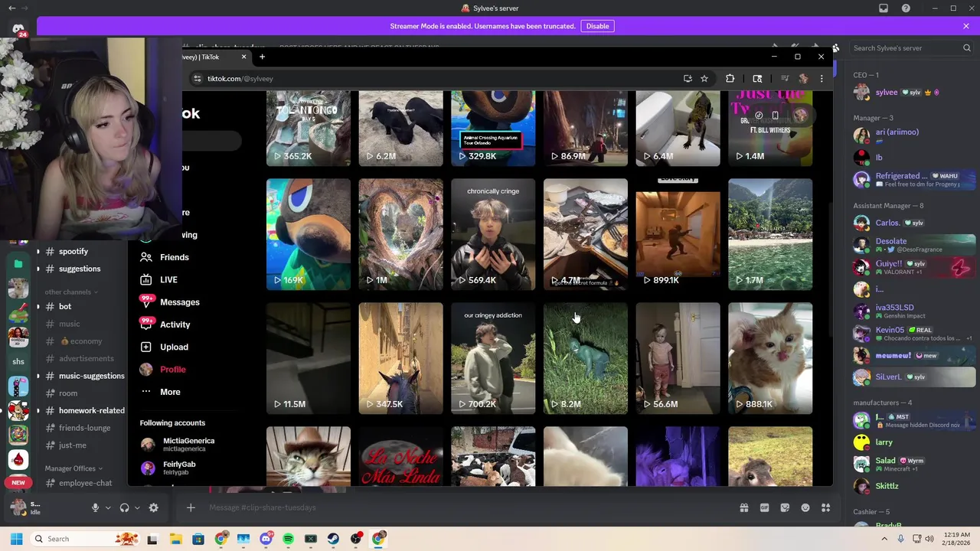
Task: Bookmark this page with star icon
Action: (704, 78)
